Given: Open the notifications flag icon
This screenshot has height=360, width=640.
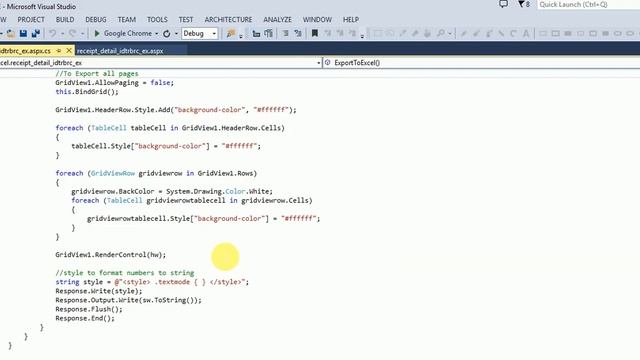Looking at the screenshot, I should pos(521,4).
